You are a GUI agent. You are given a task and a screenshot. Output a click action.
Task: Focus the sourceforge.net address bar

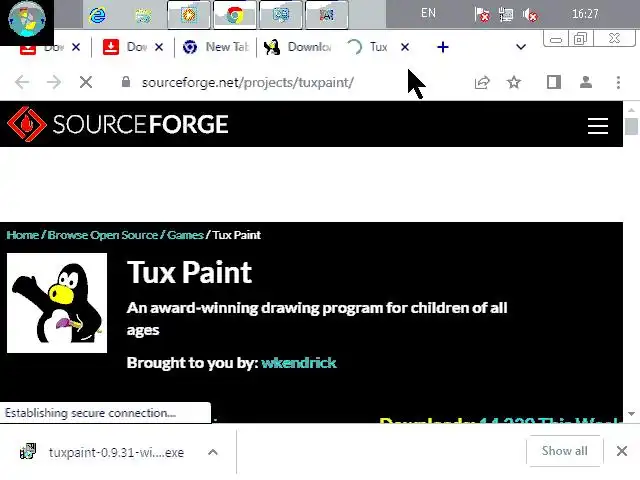coord(247,82)
